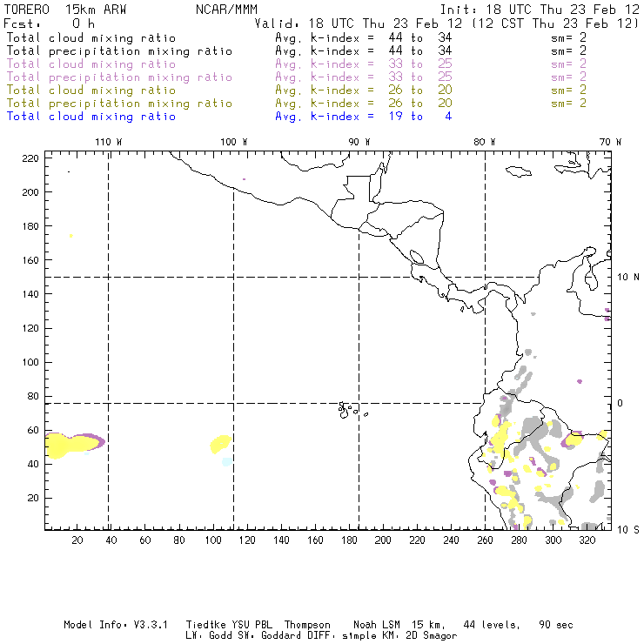644x644 pixels.
Task: Click the '320' value on the horizontal axis
Action: pyautogui.click(x=587, y=540)
